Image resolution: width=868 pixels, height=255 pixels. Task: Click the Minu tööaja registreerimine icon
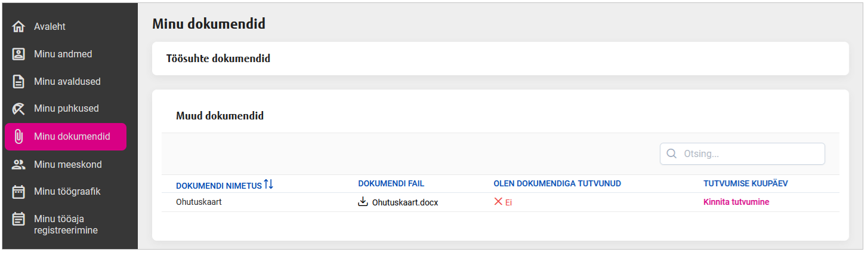click(18, 219)
